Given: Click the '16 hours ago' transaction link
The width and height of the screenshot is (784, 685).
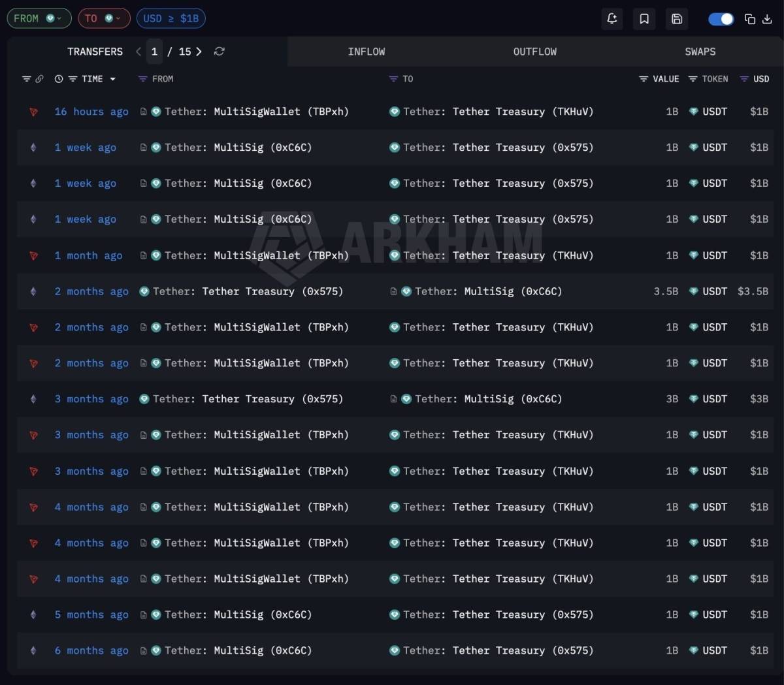Looking at the screenshot, I should pos(91,112).
